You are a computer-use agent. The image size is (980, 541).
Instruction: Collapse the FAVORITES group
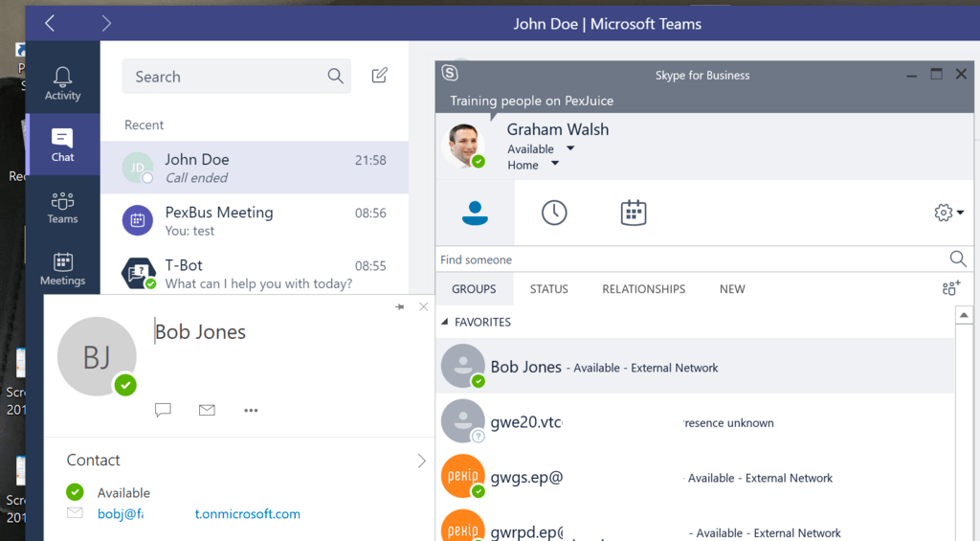[x=444, y=322]
